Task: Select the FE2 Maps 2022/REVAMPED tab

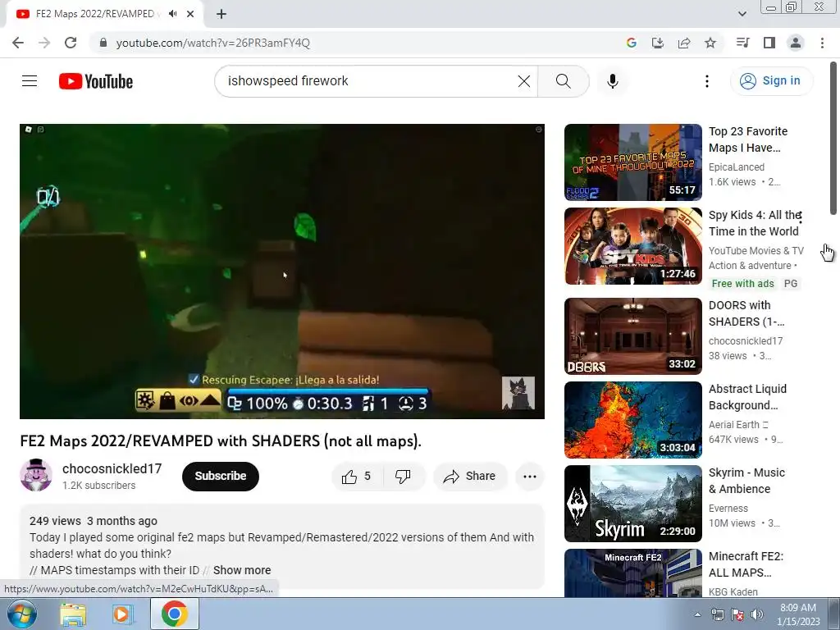Action: coord(94,14)
